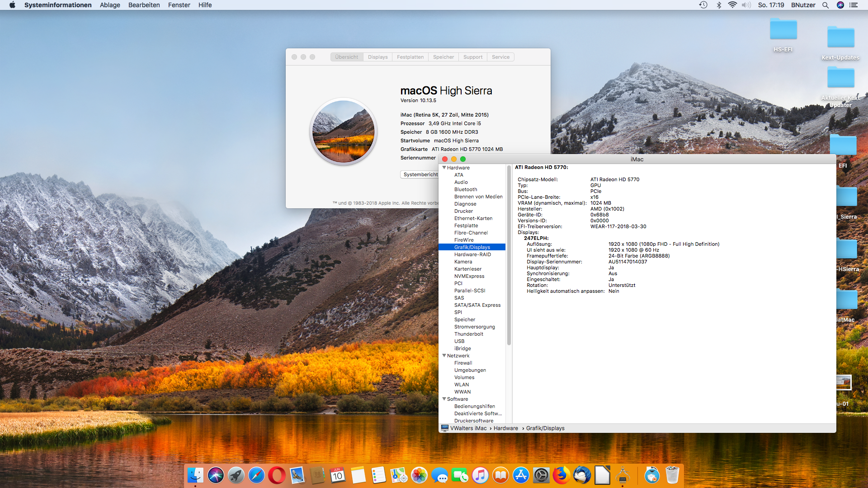Open the Fenster menu
This screenshot has height=488, width=868.
coord(179,5)
